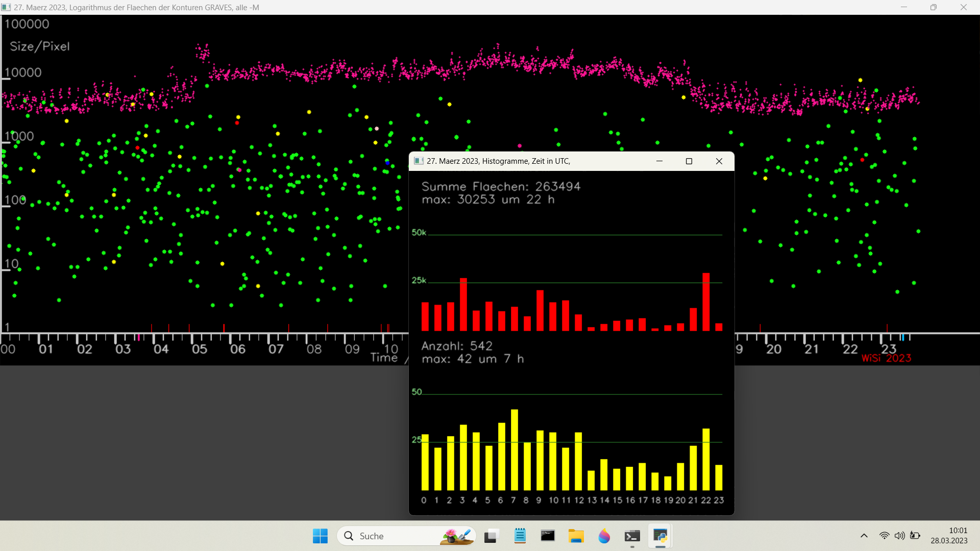Image resolution: width=980 pixels, height=551 pixels.
Task: Click the Histogramme window title text
Action: [x=499, y=161]
